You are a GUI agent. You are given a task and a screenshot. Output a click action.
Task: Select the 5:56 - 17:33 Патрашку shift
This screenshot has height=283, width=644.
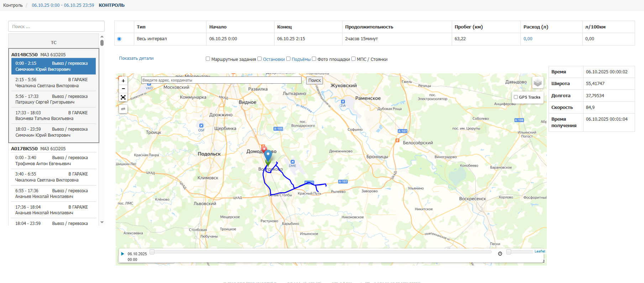point(53,99)
